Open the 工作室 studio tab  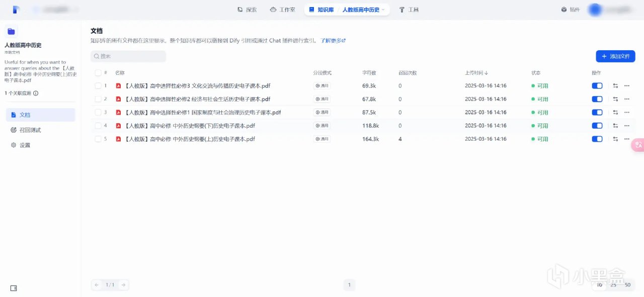click(282, 10)
